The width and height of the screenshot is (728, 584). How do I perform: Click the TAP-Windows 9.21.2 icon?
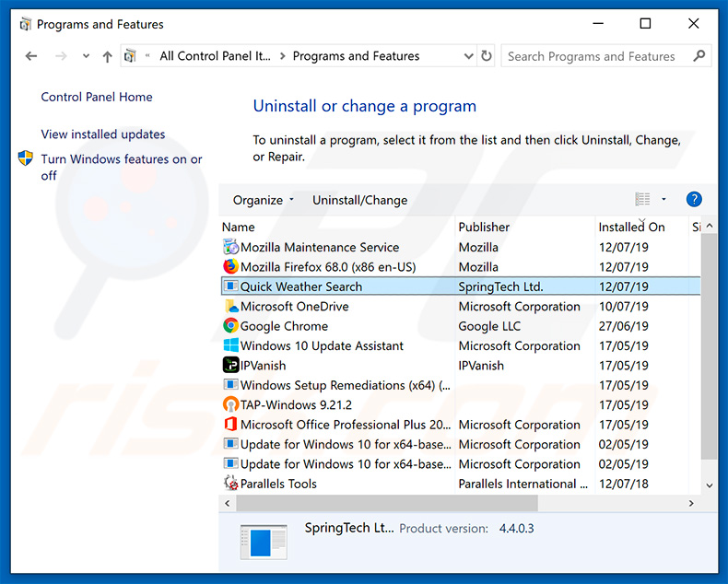230,404
